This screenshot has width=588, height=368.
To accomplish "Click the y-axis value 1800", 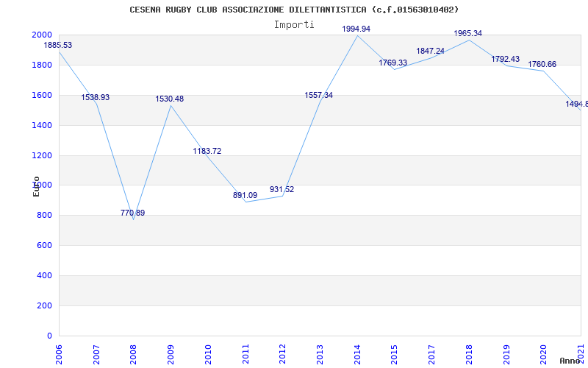I will 42,65.
